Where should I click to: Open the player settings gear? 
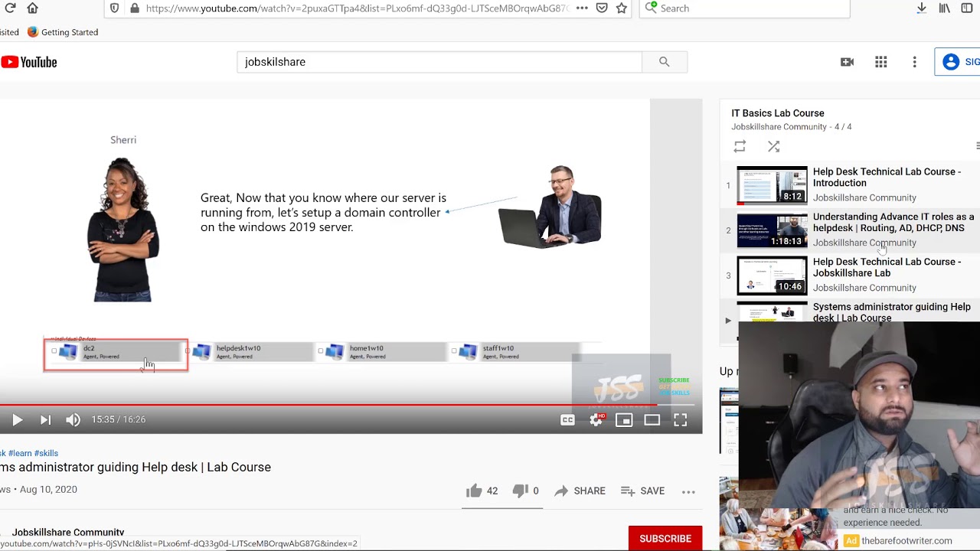coord(596,419)
